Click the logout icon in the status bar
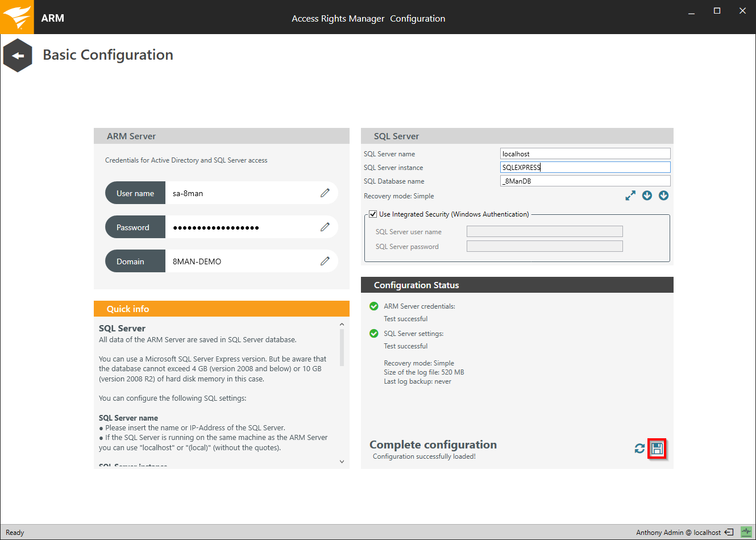This screenshot has width=756, height=540. [x=729, y=533]
